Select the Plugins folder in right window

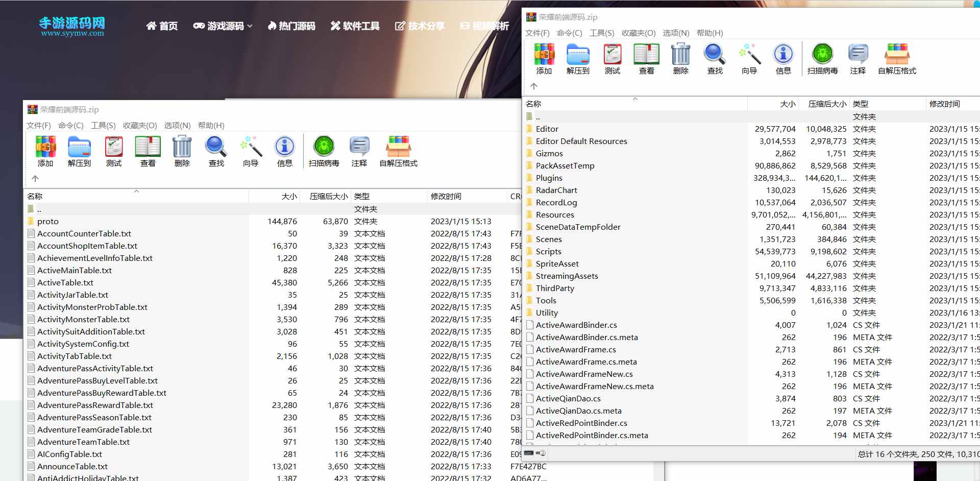[x=549, y=178]
